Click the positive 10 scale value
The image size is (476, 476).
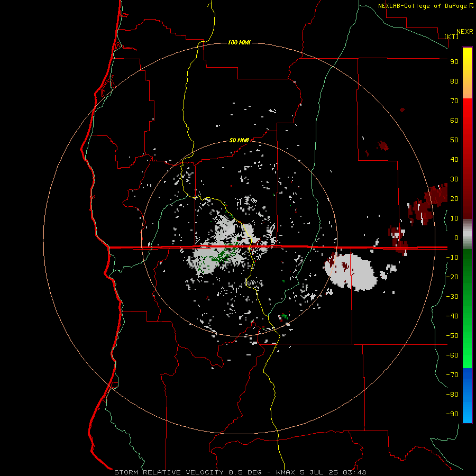[x=454, y=218]
